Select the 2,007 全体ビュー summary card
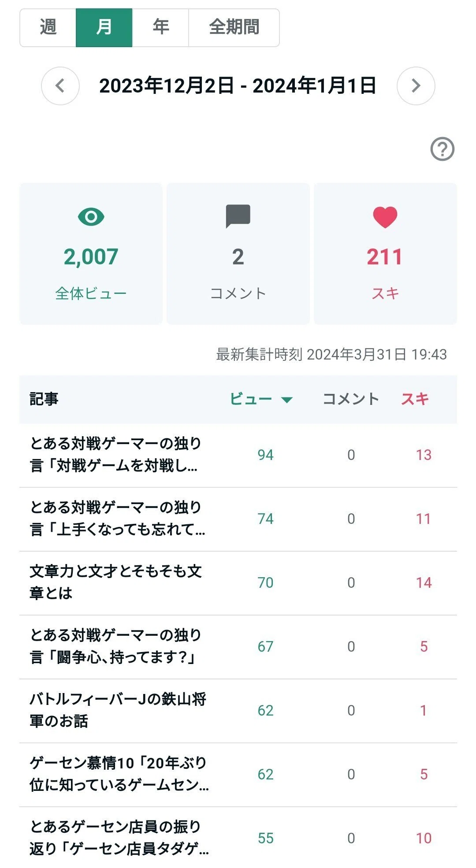 (91, 254)
